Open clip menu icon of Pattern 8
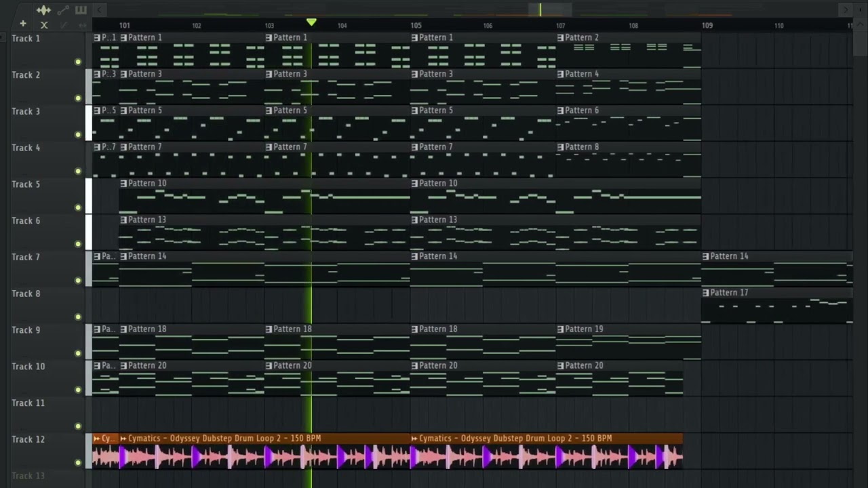Image resolution: width=868 pixels, height=488 pixels. click(560, 147)
